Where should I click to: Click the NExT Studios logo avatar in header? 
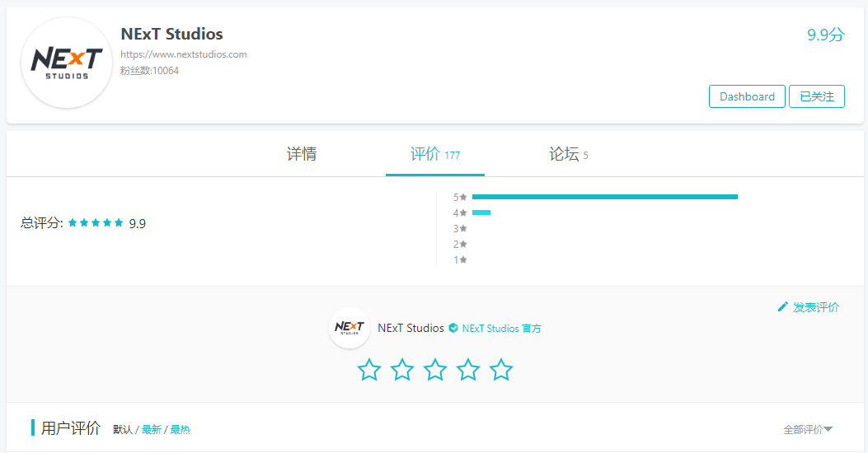tap(67, 63)
